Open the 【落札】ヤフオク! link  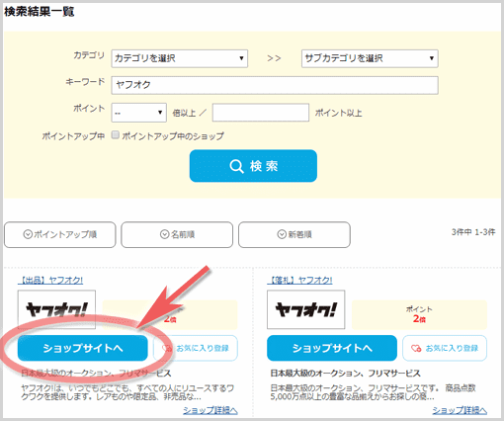[299, 281]
